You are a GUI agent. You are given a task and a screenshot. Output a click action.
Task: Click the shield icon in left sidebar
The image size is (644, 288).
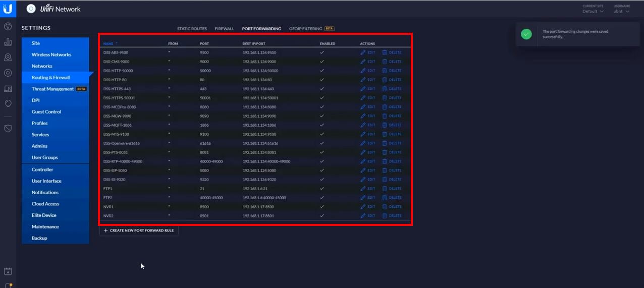(8, 129)
